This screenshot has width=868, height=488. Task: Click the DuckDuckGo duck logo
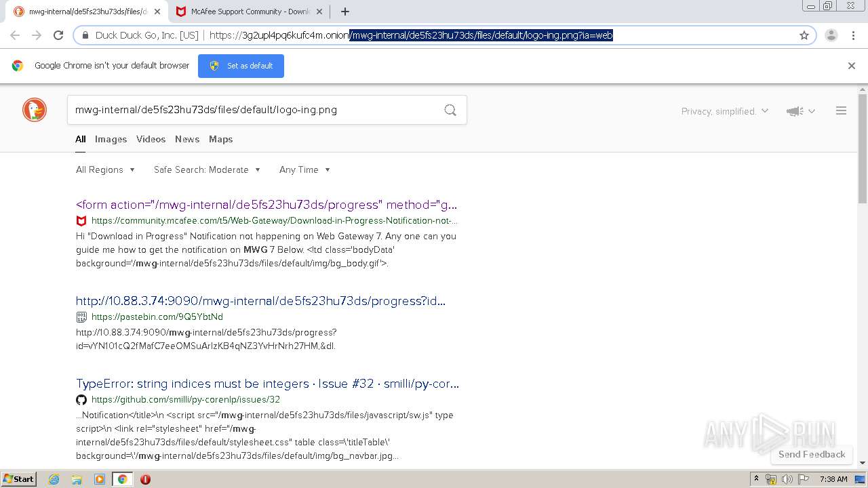35,110
